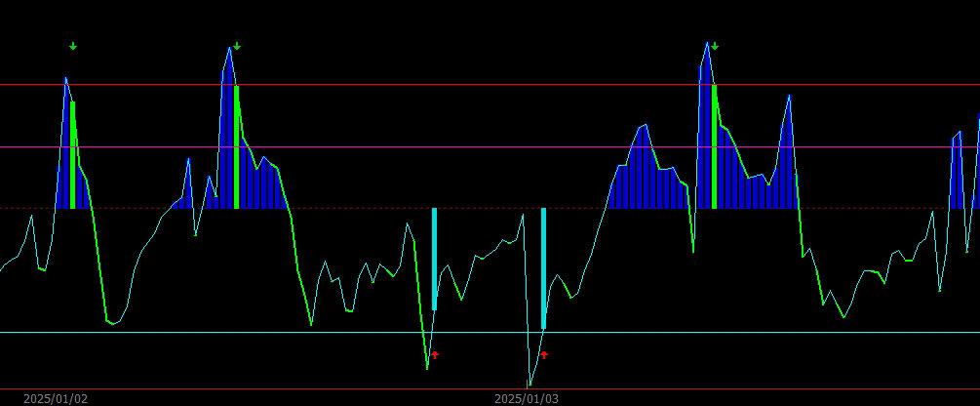Click the right red up arrow signal
Screen dimensions: 980x406
pos(544,354)
